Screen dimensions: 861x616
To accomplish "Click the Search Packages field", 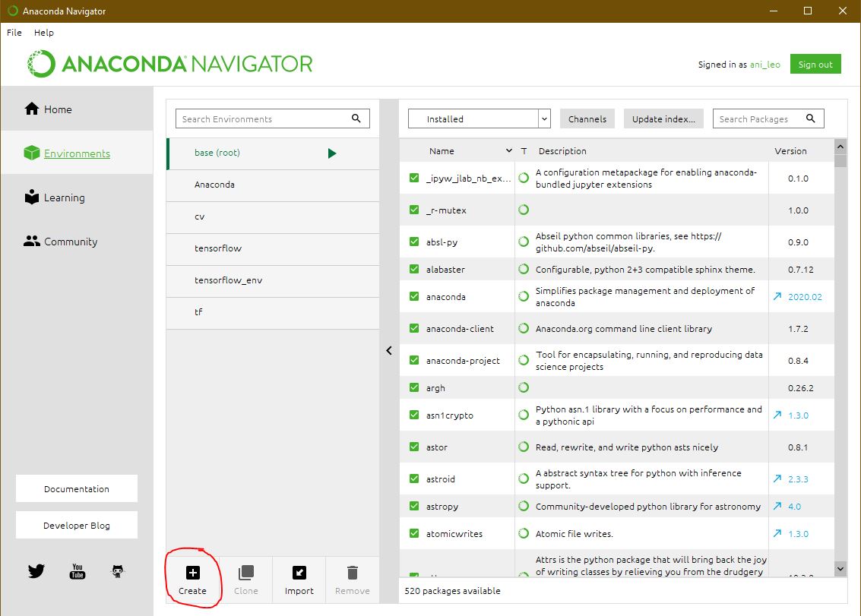I will pos(768,118).
